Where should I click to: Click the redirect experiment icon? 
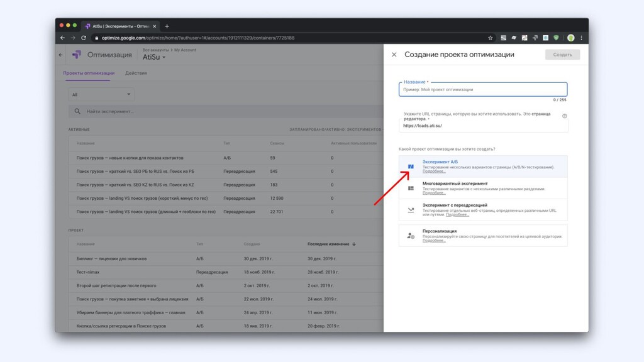pyautogui.click(x=411, y=210)
